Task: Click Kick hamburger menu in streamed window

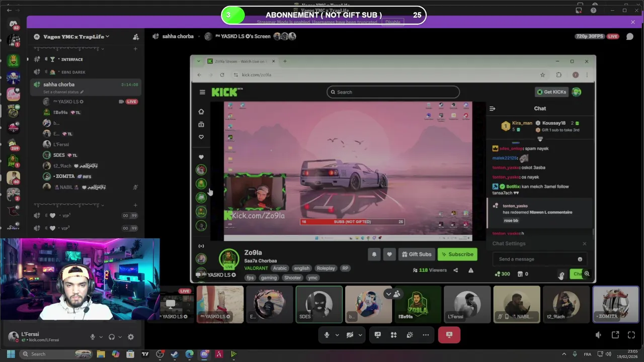Action: click(x=202, y=92)
